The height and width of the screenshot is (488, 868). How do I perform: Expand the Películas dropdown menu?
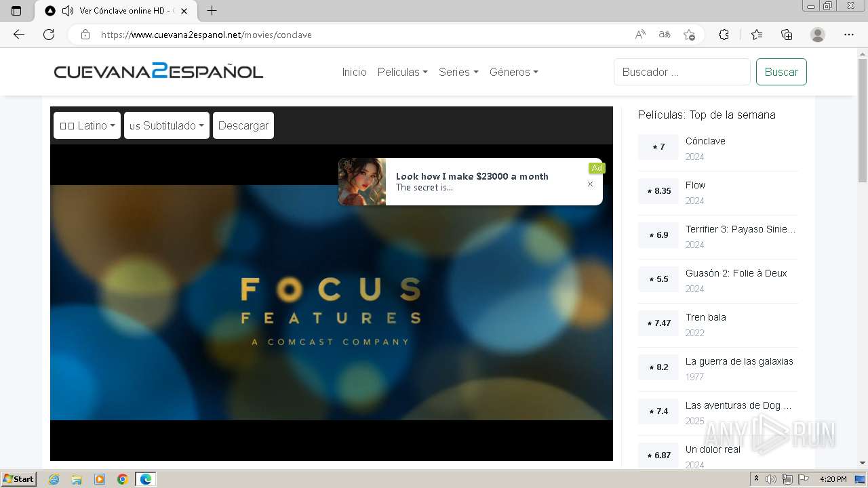[403, 72]
